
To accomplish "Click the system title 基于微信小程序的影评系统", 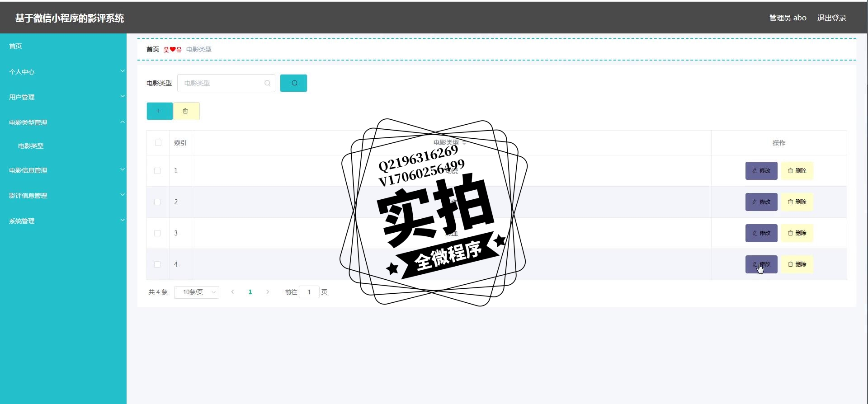I will (x=70, y=18).
